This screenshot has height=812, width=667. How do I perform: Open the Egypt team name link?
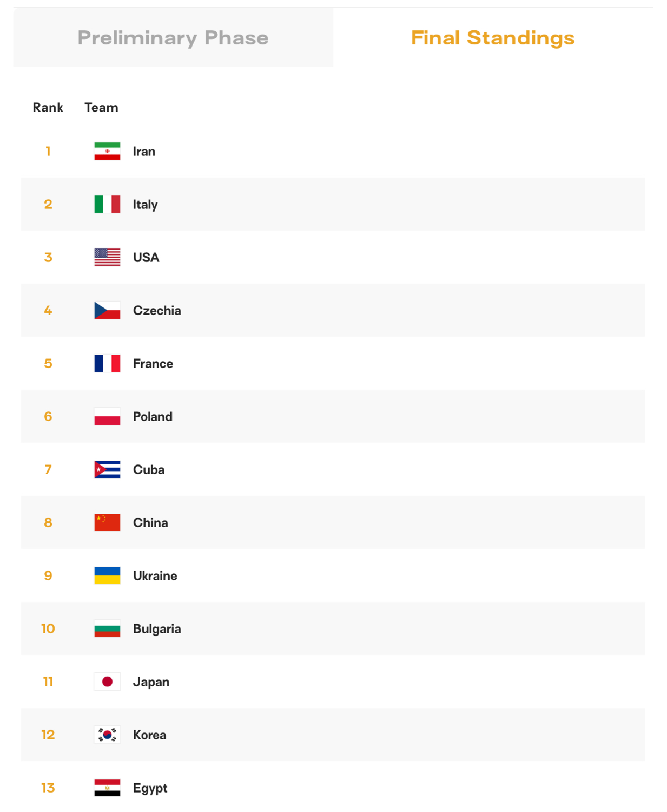[x=150, y=788]
